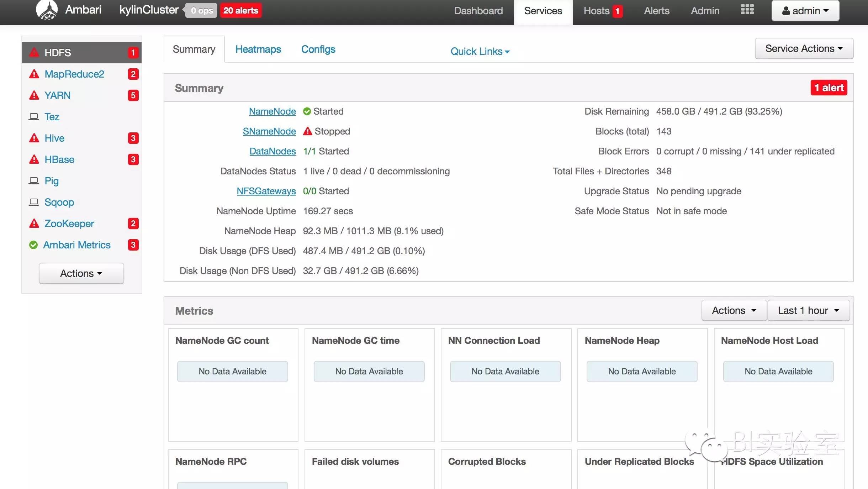
Task: Select the HBase service
Action: click(59, 159)
